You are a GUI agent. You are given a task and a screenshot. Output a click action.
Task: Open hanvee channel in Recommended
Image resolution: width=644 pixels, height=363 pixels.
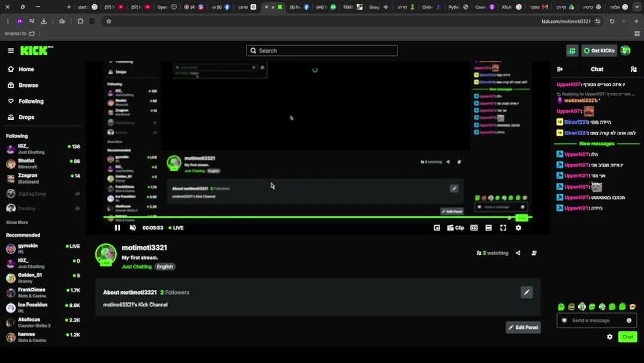click(x=42, y=337)
